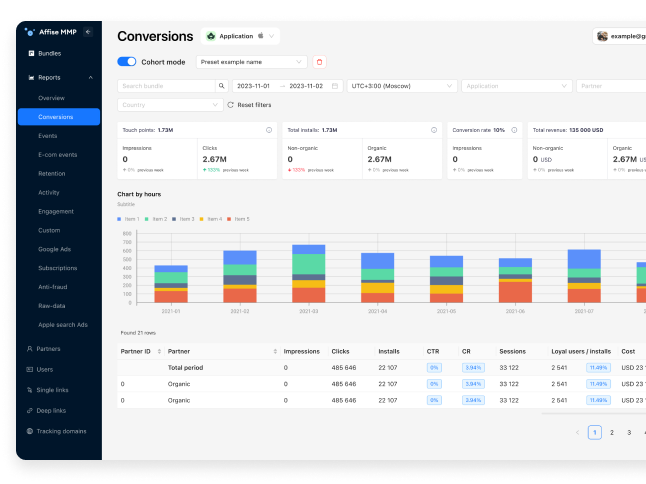Open the calendar date picker icon
The image size is (646, 484).
click(x=335, y=86)
